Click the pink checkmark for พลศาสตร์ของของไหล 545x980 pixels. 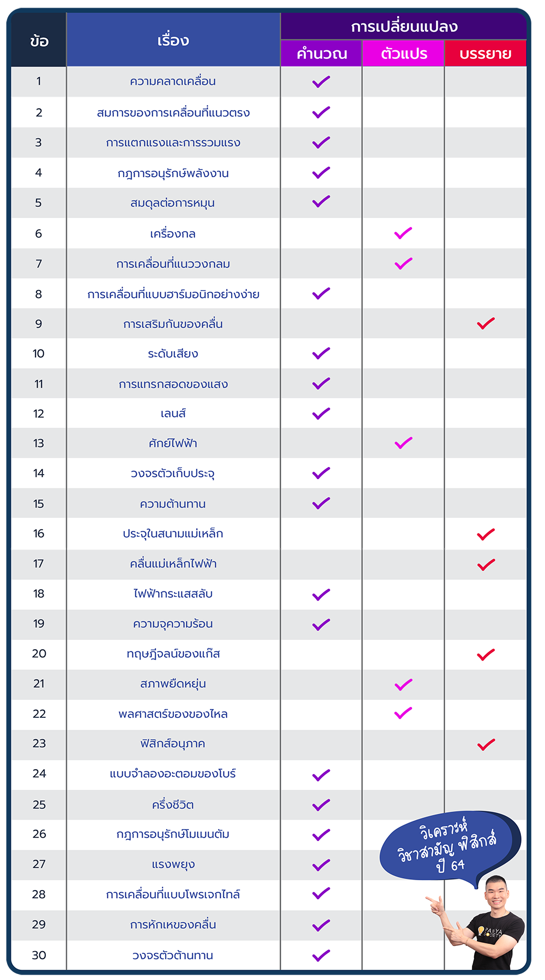click(x=403, y=713)
